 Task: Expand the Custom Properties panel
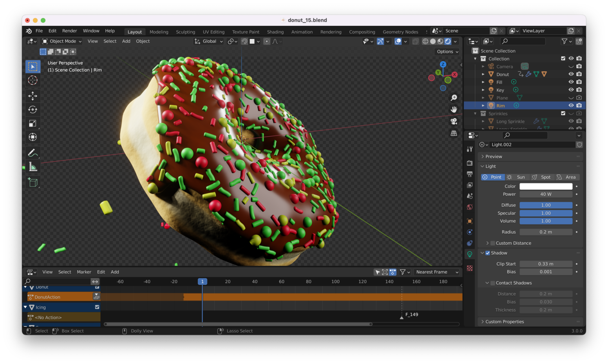pos(505,322)
